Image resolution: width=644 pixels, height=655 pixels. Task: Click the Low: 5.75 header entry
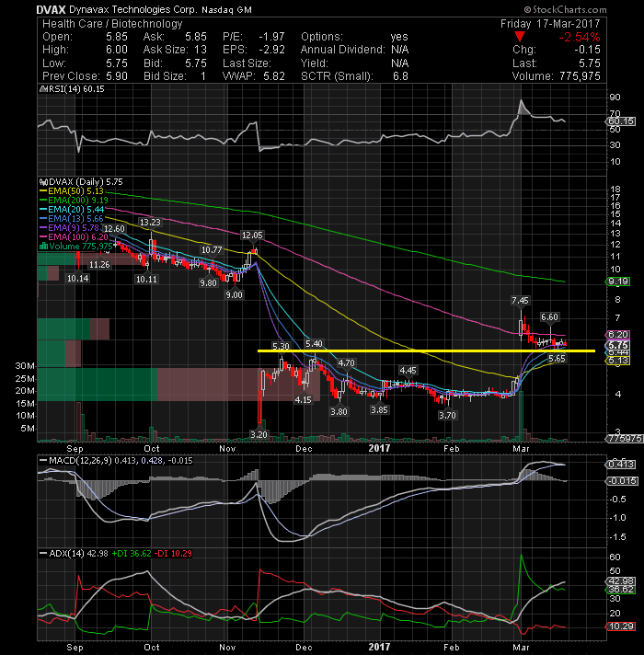click(85, 63)
